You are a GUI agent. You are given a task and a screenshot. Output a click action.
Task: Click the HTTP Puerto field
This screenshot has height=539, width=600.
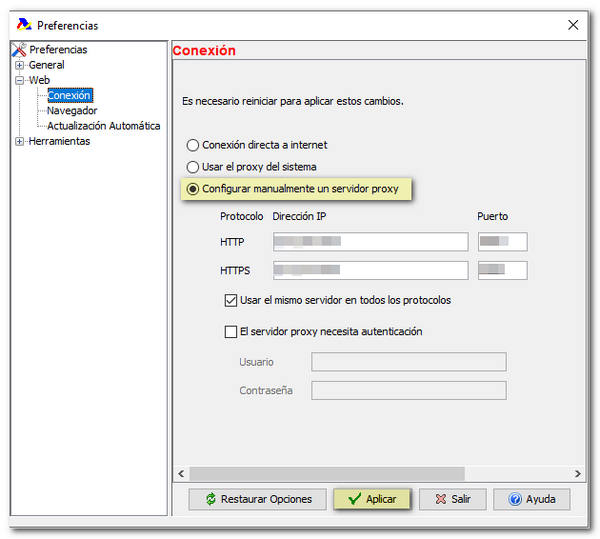pos(502,242)
